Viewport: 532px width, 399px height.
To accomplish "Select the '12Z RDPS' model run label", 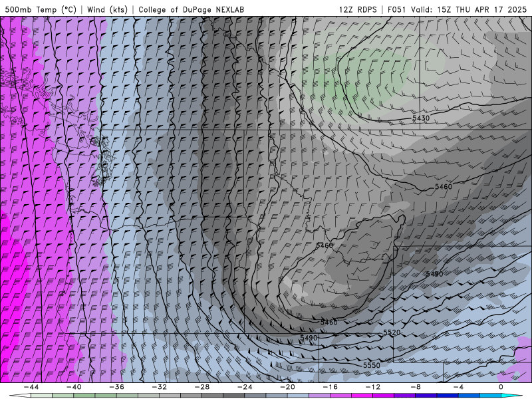I will (x=358, y=9).
